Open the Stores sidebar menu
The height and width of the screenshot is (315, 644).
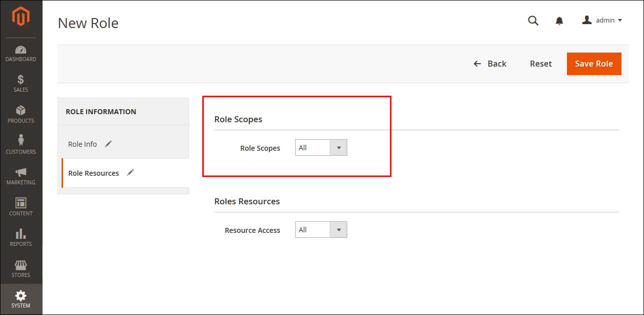click(x=21, y=268)
